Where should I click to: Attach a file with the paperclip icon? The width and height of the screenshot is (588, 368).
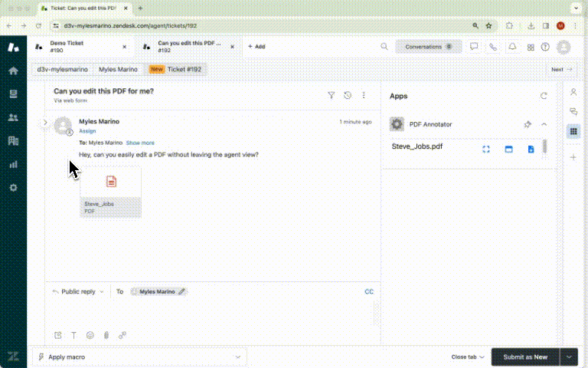click(106, 335)
